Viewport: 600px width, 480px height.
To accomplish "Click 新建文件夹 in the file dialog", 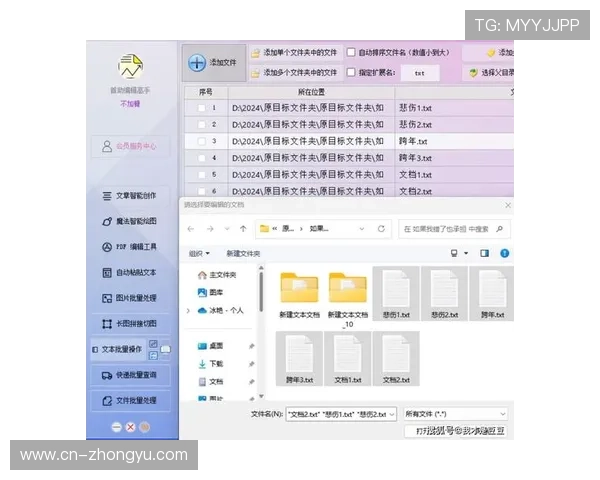I will tap(243, 254).
